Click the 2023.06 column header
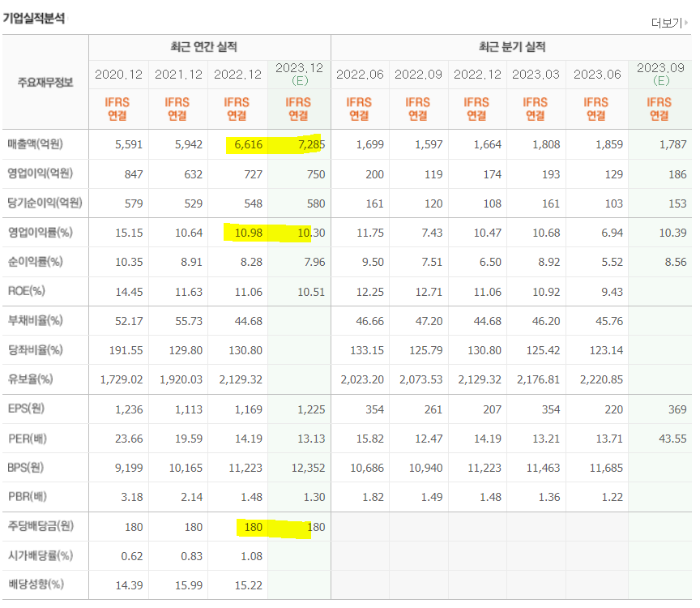 (597, 74)
